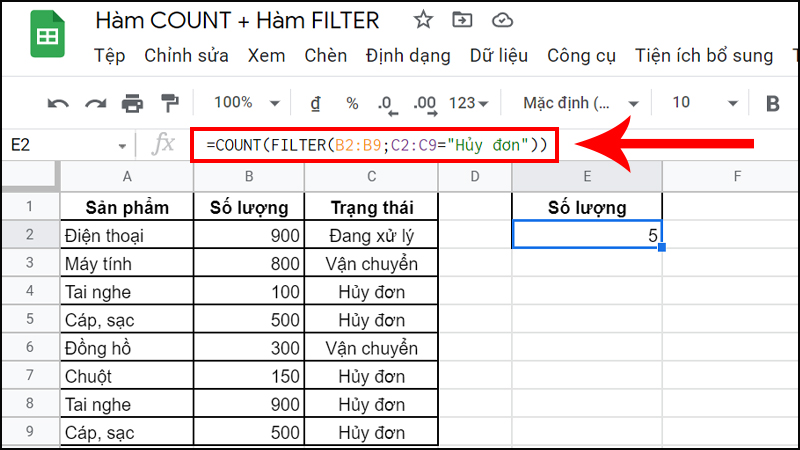Select cell C4 containing Hủy đơn
Image resolution: width=800 pixels, height=450 pixels.
(370, 292)
